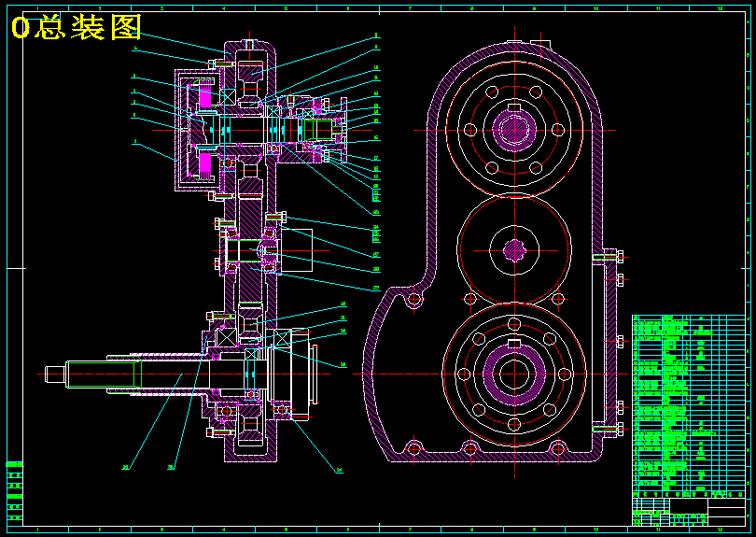
Task: Select the white title block under the parts list
Action: (x=689, y=512)
